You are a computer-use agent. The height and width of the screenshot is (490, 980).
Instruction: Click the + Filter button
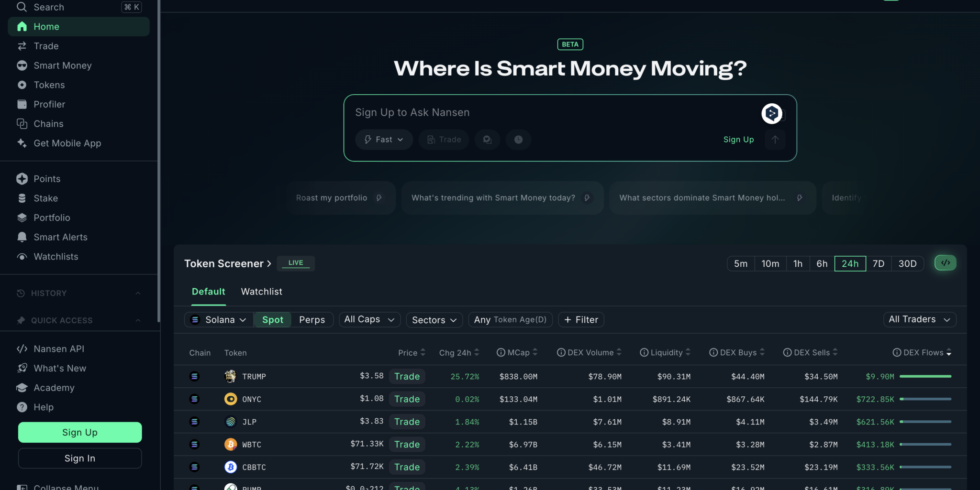coord(581,319)
